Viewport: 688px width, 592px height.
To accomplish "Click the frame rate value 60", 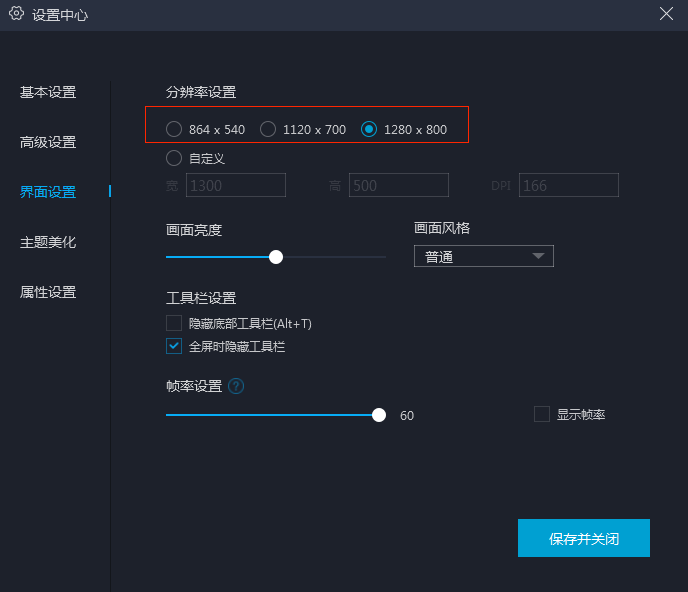I will click(x=407, y=416).
